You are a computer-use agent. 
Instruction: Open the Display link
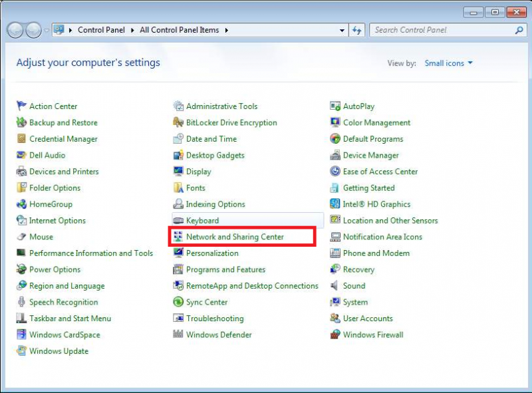198,172
